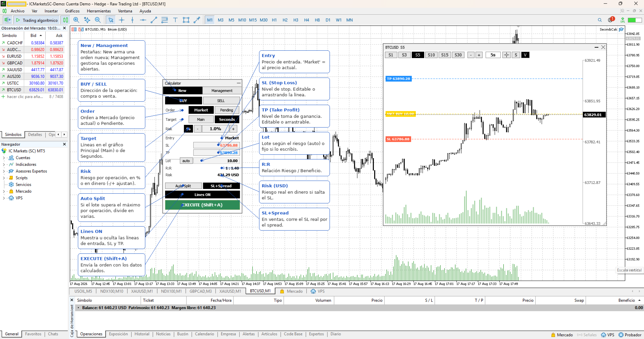Select the cursor arrow tool
The image size is (644, 339).
click(x=111, y=20)
